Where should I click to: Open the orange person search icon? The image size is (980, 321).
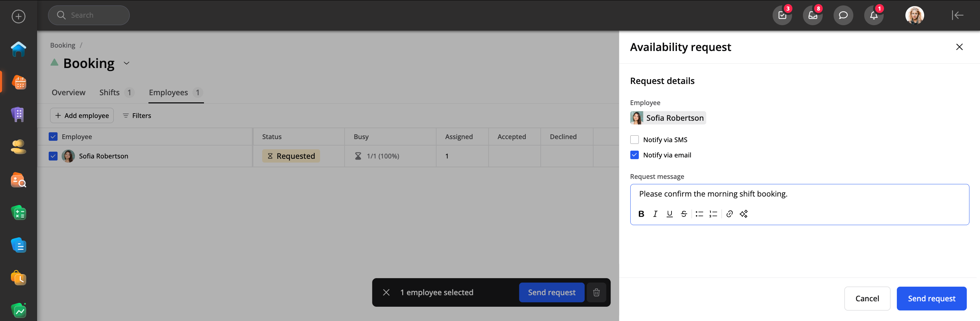pyautogui.click(x=18, y=180)
